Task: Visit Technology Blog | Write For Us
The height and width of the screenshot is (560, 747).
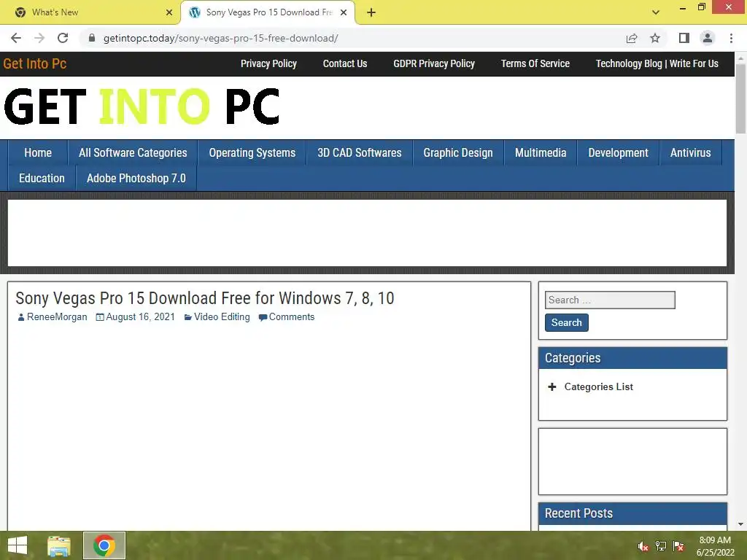Action: pyautogui.click(x=657, y=64)
